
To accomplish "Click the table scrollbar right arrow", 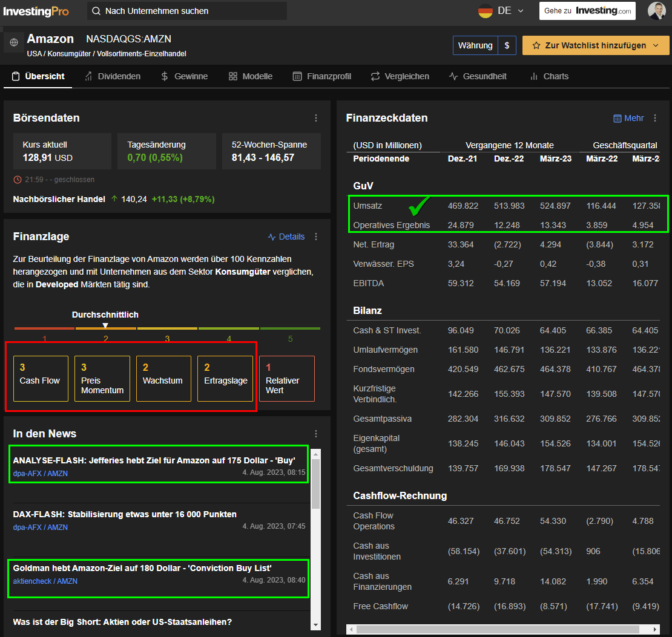I will [654, 629].
